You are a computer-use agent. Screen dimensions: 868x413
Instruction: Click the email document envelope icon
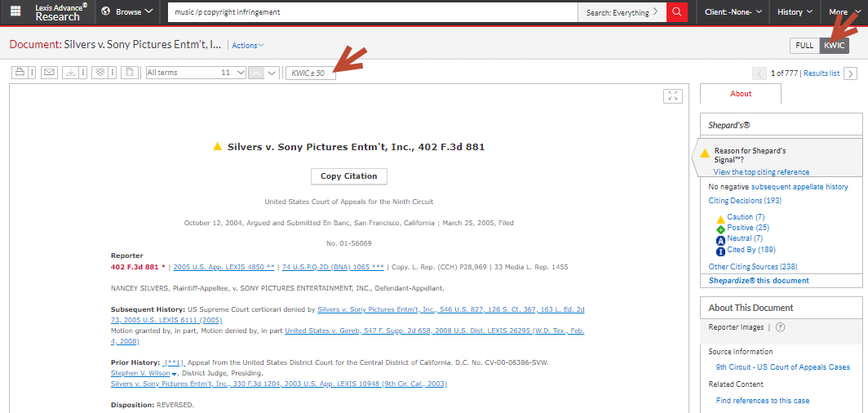pos(49,73)
